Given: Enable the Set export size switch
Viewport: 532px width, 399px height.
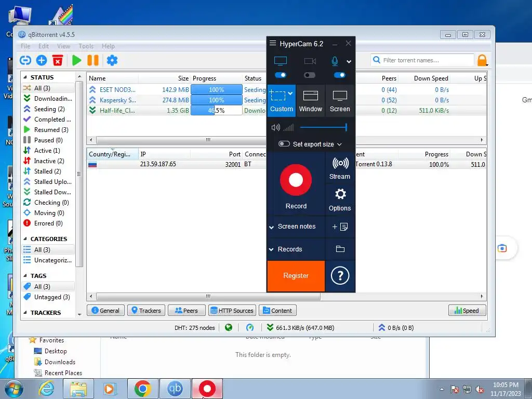Looking at the screenshot, I should [x=284, y=144].
